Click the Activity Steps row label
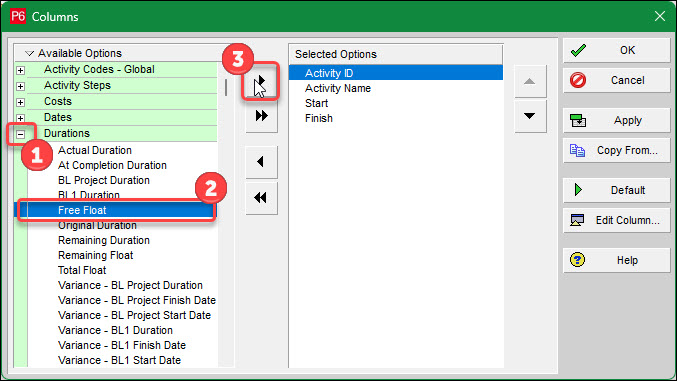This screenshot has width=677, height=381. [x=77, y=86]
